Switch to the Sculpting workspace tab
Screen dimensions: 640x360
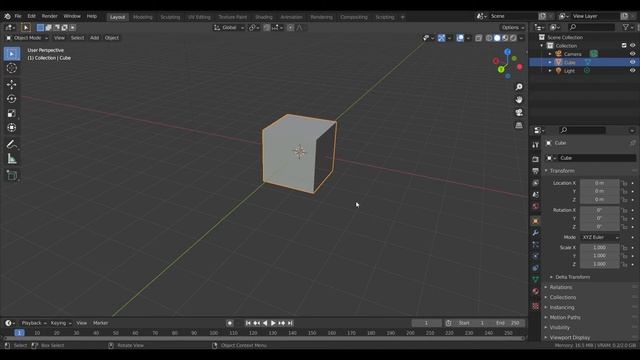click(x=170, y=17)
